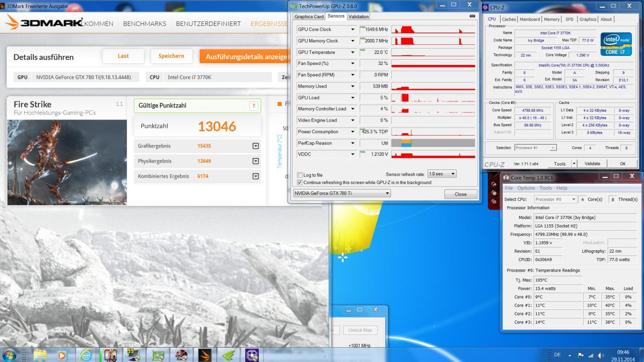Click the 3DMark logo
The width and height of the screenshot is (644, 362).
coord(43,23)
